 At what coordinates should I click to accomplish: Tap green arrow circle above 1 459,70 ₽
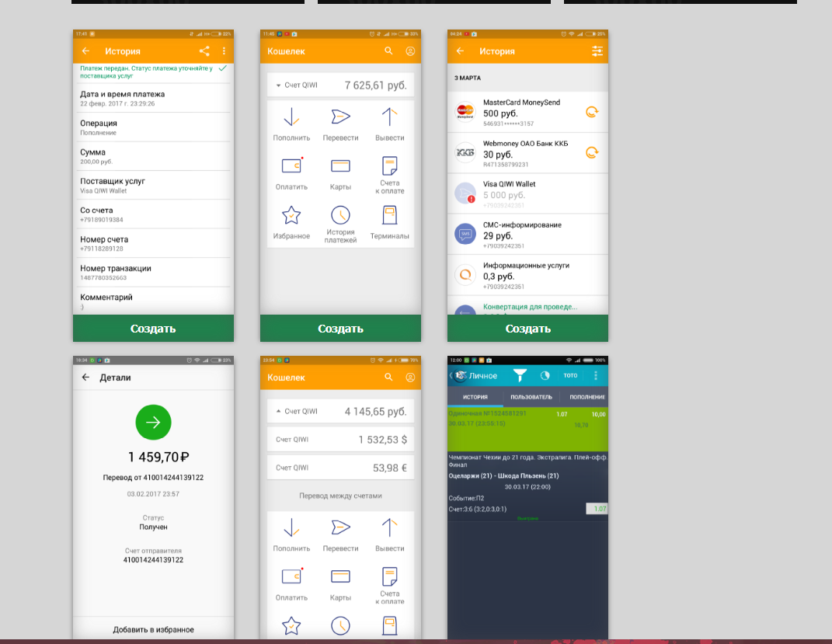tap(153, 423)
